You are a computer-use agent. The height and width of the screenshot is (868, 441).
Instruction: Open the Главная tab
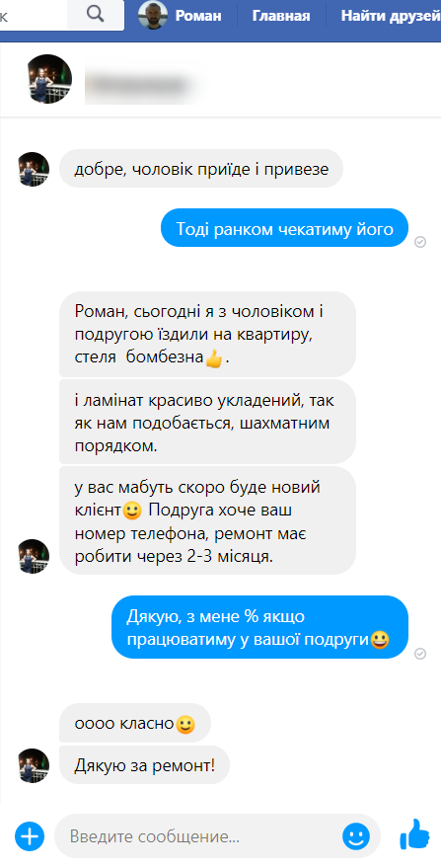tap(281, 16)
